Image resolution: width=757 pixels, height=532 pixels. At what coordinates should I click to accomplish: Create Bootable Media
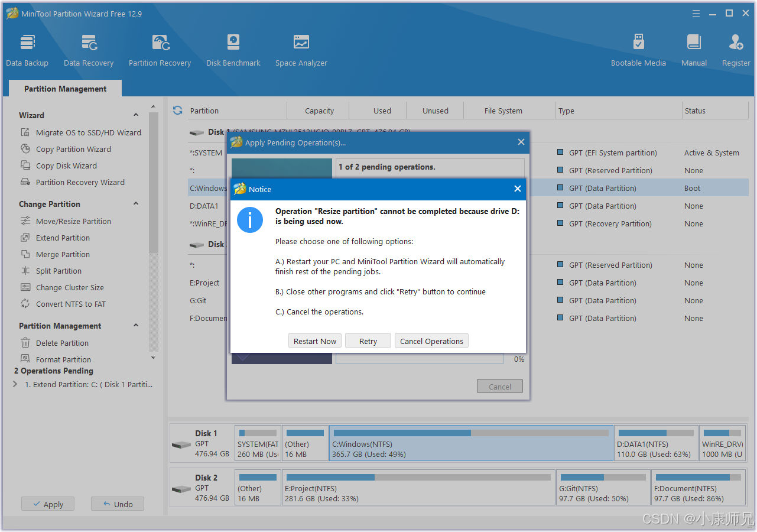click(638, 50)
